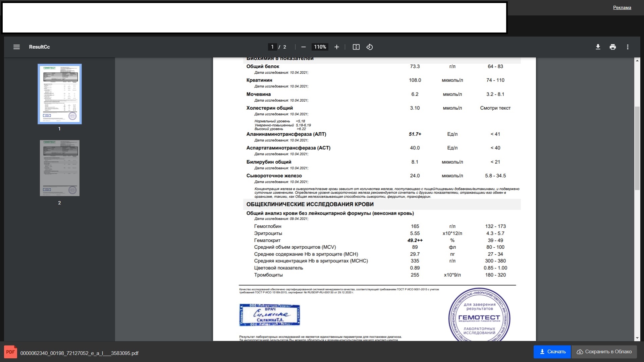Open page 2 thumbnail

tap(60, 168)
